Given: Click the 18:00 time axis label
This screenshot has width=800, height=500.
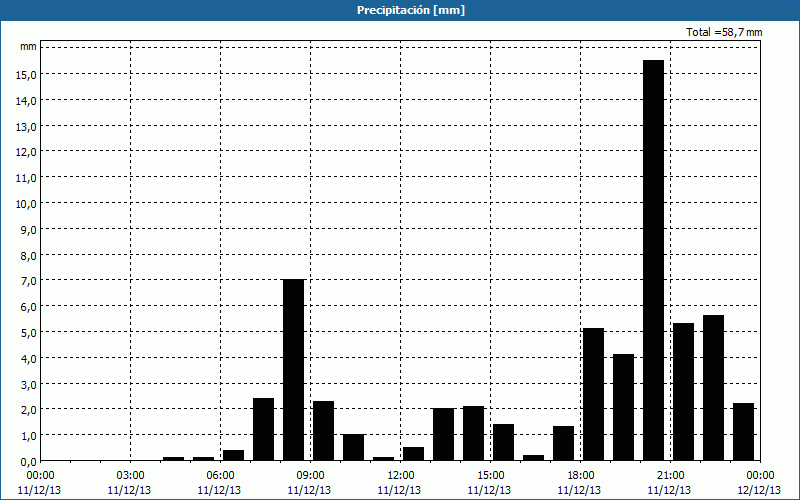Looking at the screenshot, I should [580, 476].
